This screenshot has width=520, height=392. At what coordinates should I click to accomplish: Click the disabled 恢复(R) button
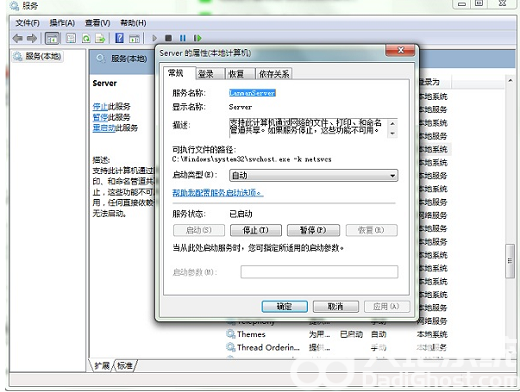[x=371, y=230]
